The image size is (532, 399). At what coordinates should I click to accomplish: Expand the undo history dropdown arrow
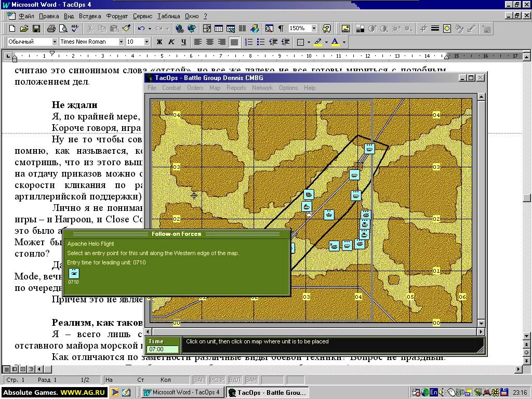(150, 29)
